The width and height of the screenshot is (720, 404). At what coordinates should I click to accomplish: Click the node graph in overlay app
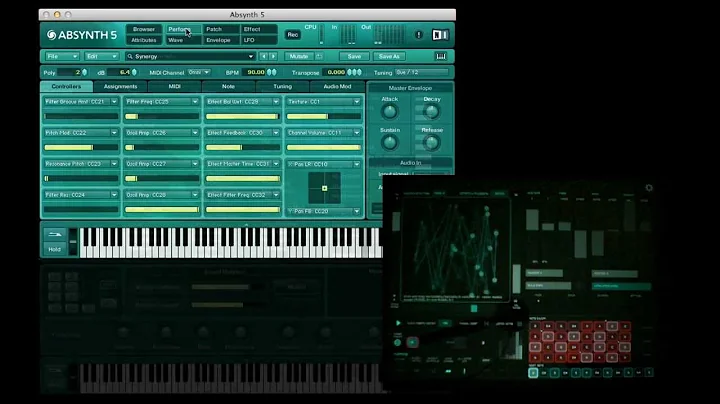click(456, 249)
